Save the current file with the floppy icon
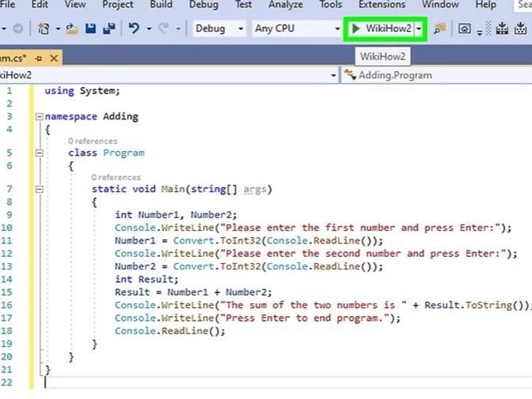The height and width of the screenshot is (399, 532). (x=92, y=28)
